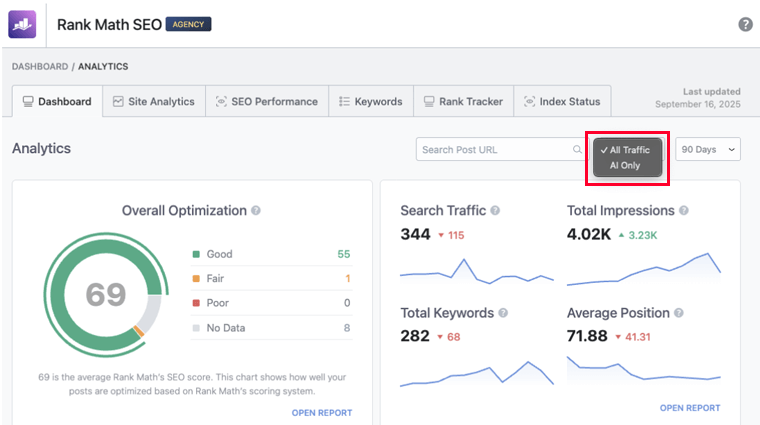The image size is (760, 425).
Task: Click the No Data count 8
Action: point(347,328)
